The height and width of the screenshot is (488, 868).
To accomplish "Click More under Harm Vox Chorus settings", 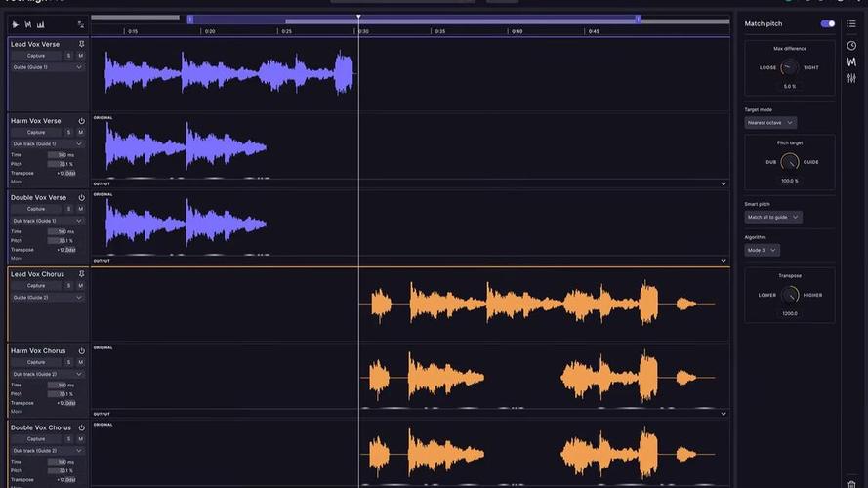I will (17, 412).
